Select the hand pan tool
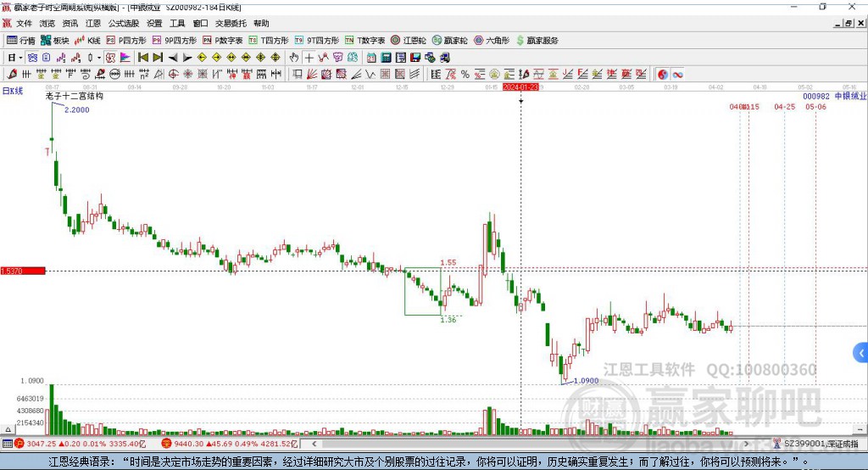The width and height of the screenshot is (868, 470). click(x=294, y=58)
